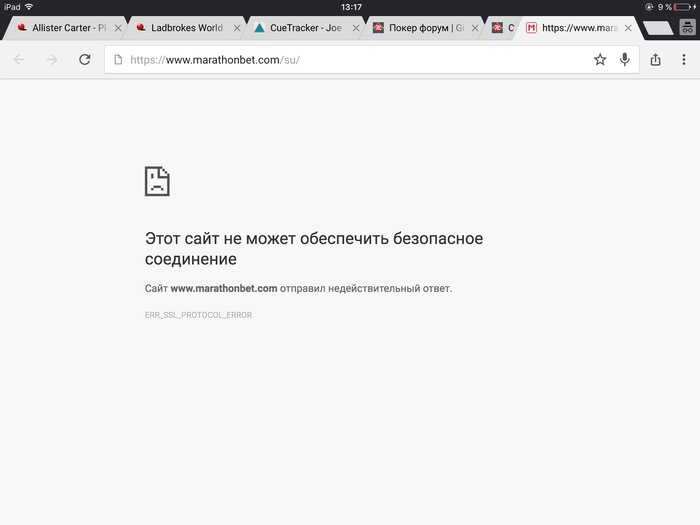The width and height of the screenshot is (700, 525).
Task: Click the sad page error icon
Action: (x=157, y=181)
